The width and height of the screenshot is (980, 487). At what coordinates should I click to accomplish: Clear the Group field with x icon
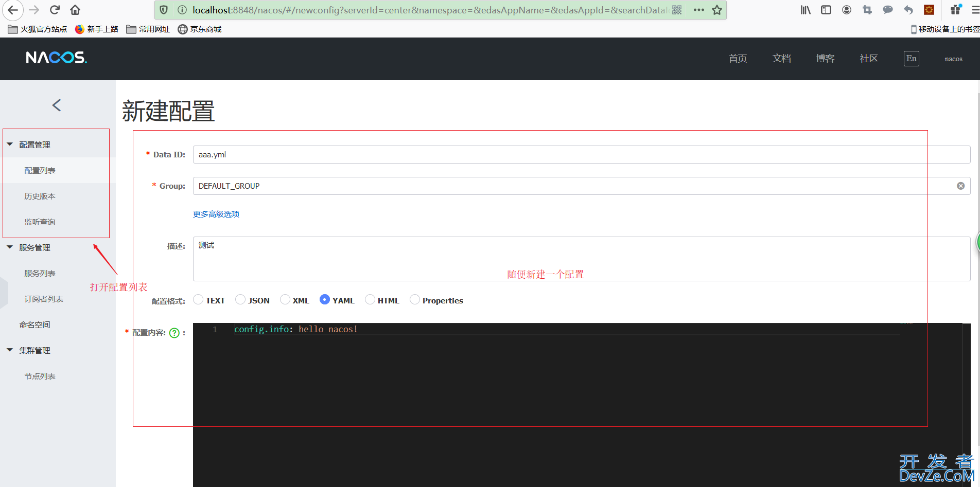(x=960, y=186)
